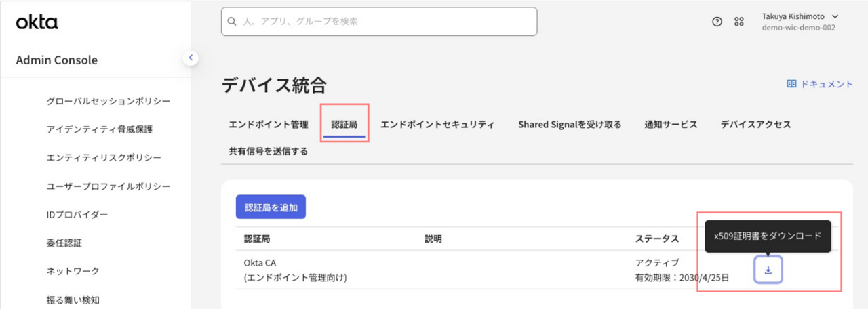Click the search magnifier icon
868x309 pixels.
coord(233,22)
